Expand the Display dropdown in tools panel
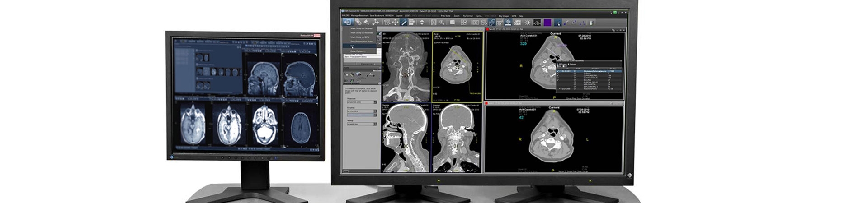Screen dimensions: 868x203 pos(375,111)
